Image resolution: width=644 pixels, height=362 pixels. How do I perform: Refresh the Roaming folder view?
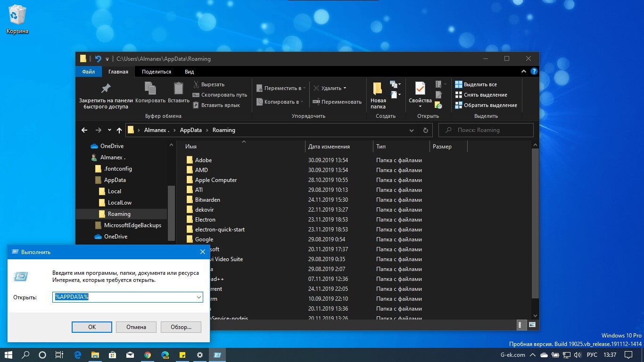pyautogui.click(x=425, y=130)
